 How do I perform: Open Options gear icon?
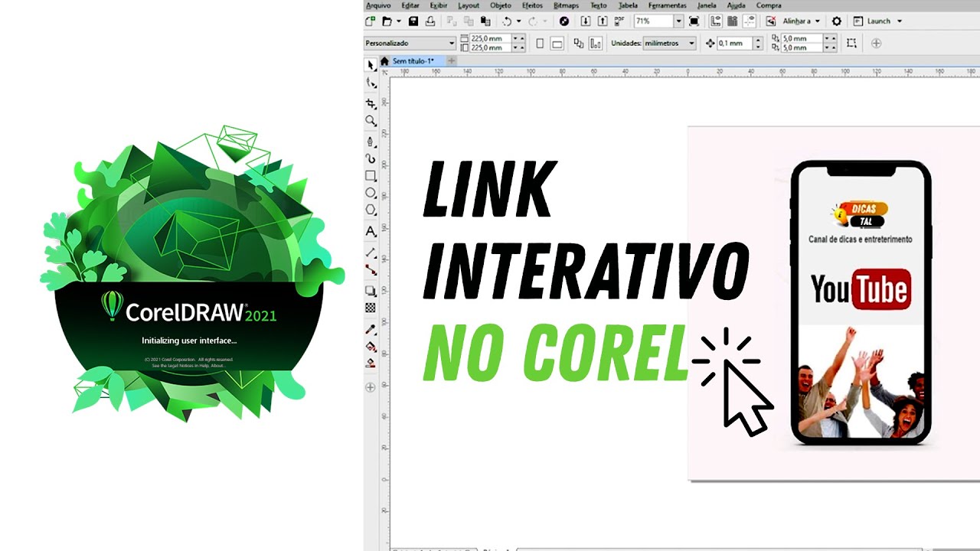pos(836,21)
